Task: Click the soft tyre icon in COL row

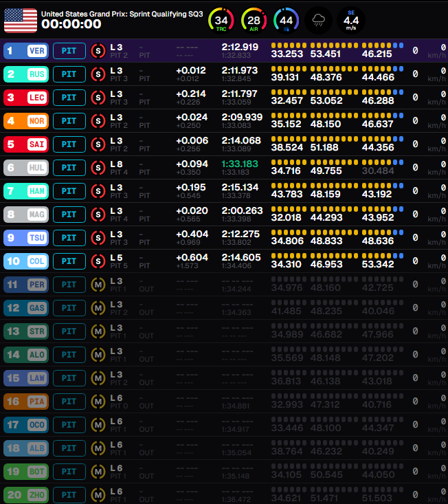Action: point(98,261)
